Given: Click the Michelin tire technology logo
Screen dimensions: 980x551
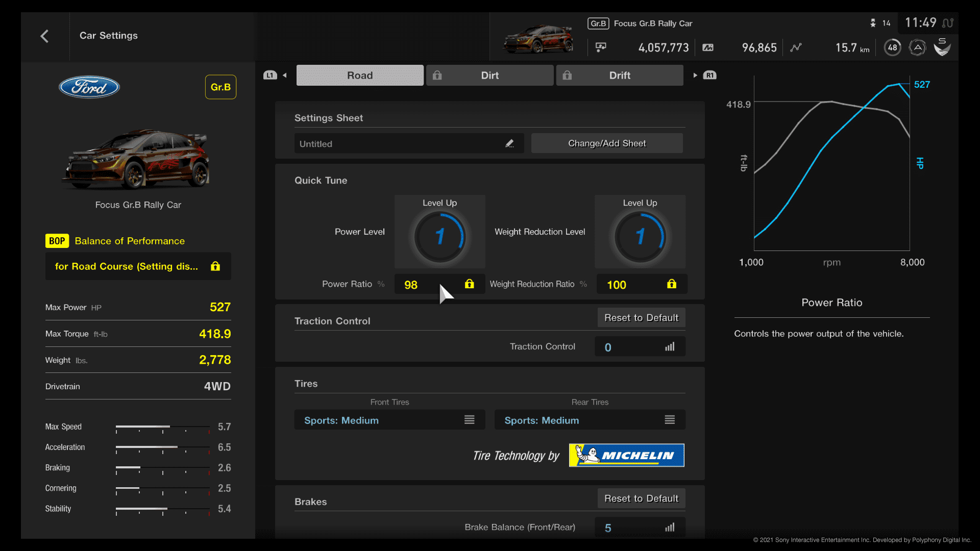Looking at the screenshot, I should [626, 455].
